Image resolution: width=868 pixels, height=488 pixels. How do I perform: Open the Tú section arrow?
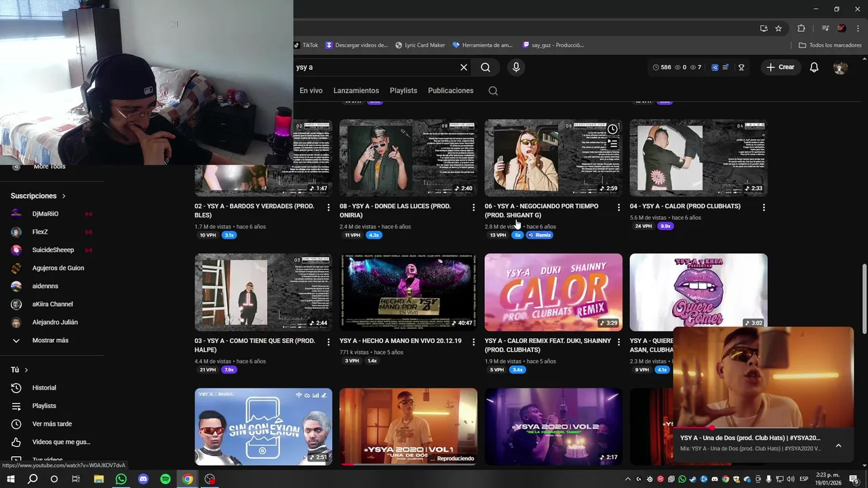26,370
